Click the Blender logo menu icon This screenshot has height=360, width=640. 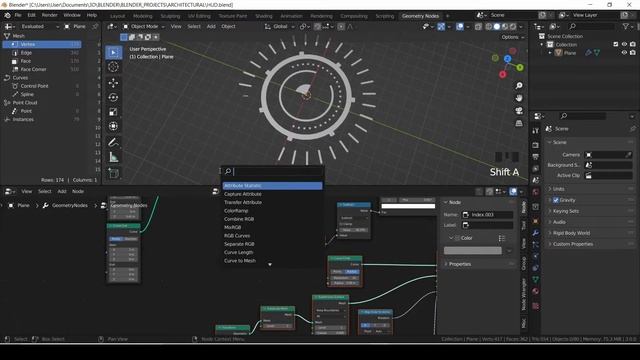click(x=7, y=15)
